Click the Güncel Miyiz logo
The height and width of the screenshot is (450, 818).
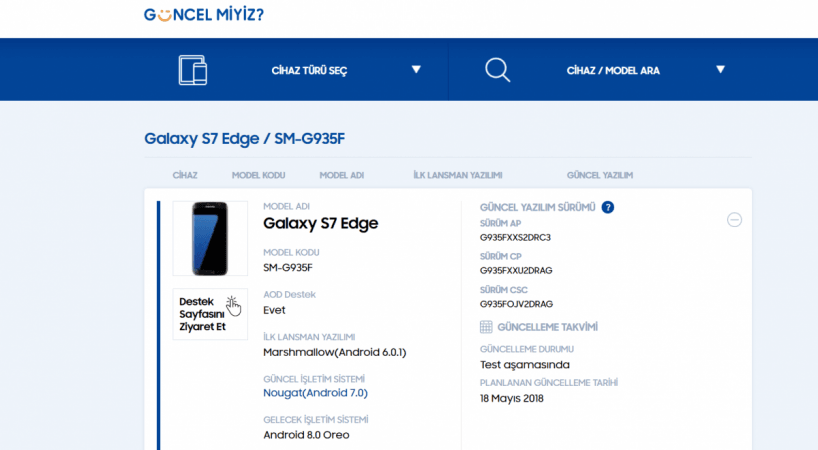(204, 15)
